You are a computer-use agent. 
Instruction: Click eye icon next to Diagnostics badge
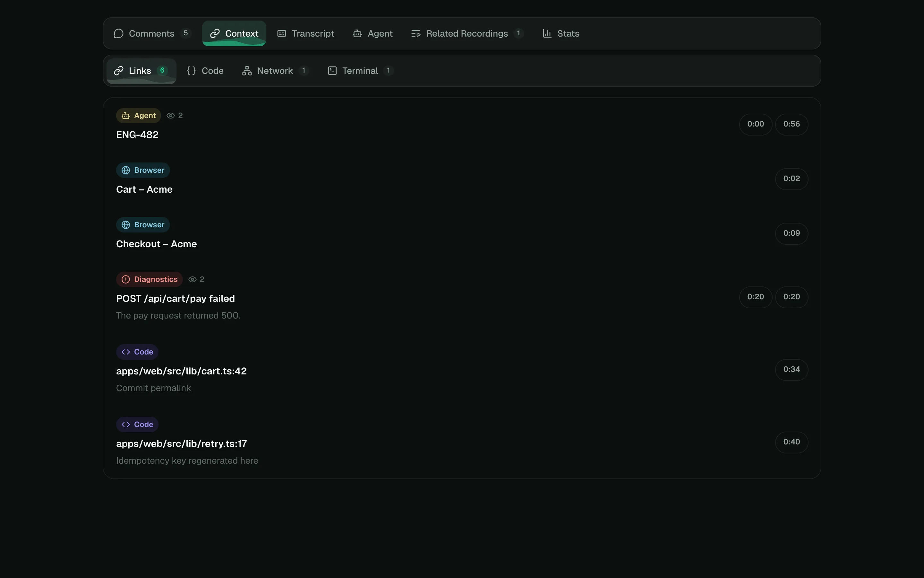coord(193,280)
